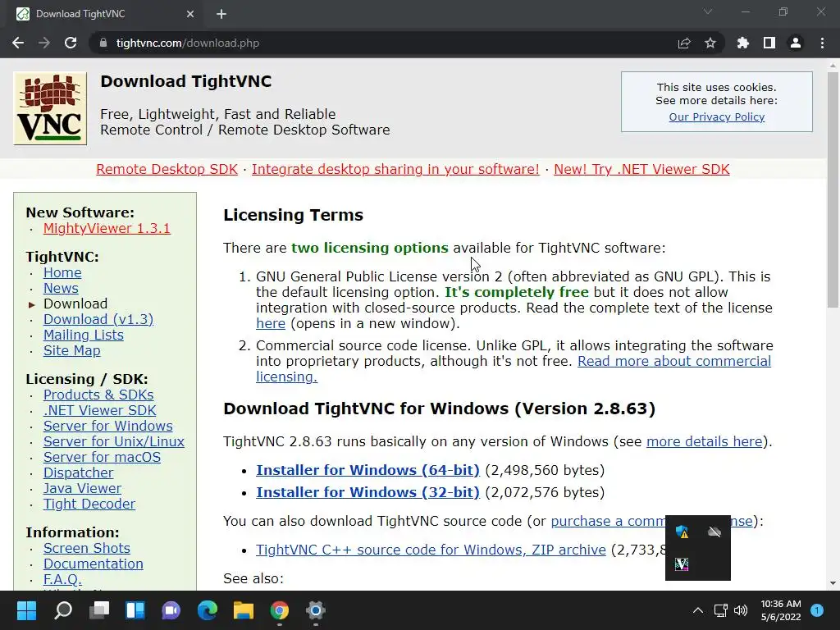The width and height of the screenshot is (840, 630).
Task: Share this page using the share icon
Action: 684,43
